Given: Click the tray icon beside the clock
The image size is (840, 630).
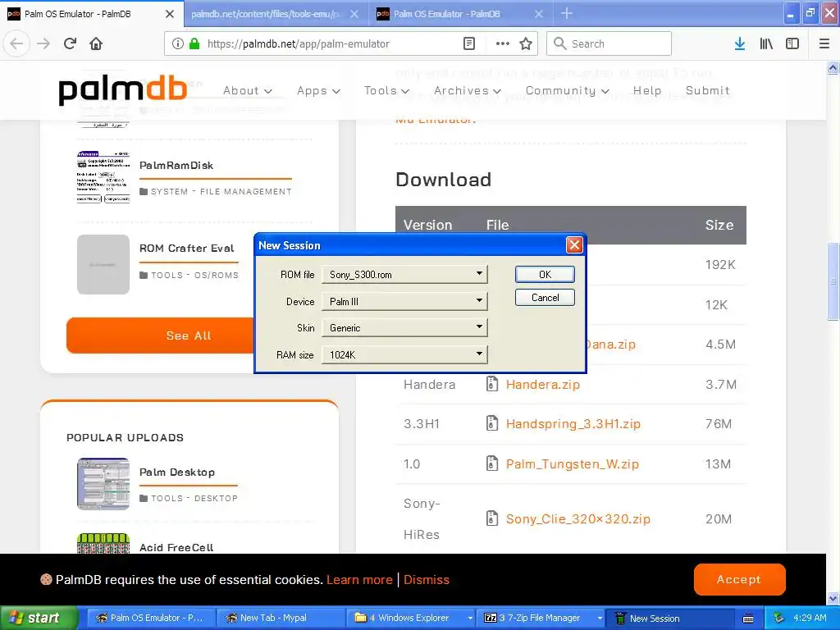Looking at the screenshot, I should [x=779, y=618].
